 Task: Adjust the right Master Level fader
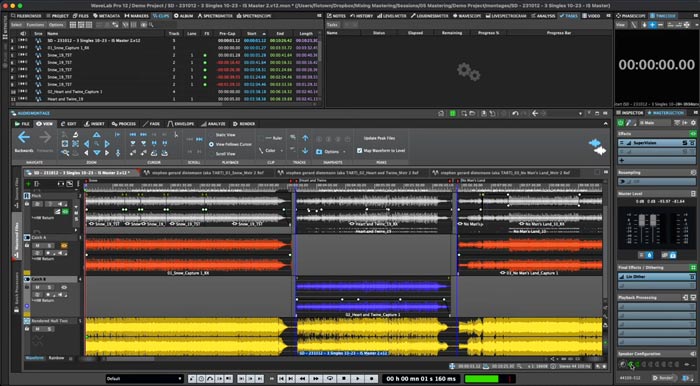pyautogui.click(x=653, y=220)
